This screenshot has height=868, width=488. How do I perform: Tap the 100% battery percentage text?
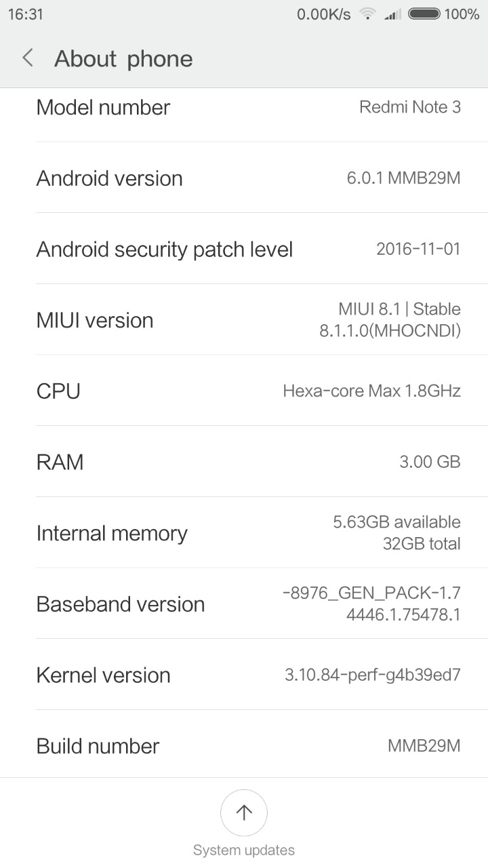[x=462, y=14]
